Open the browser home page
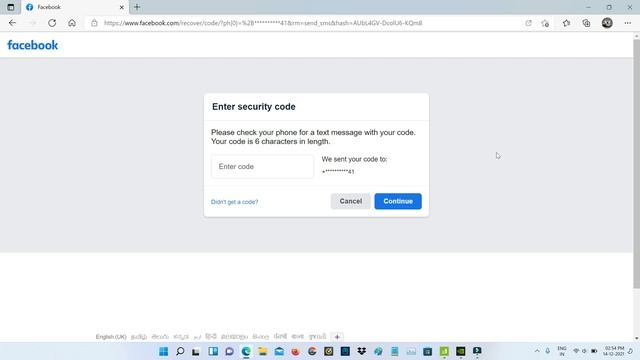 coord(72,23)
